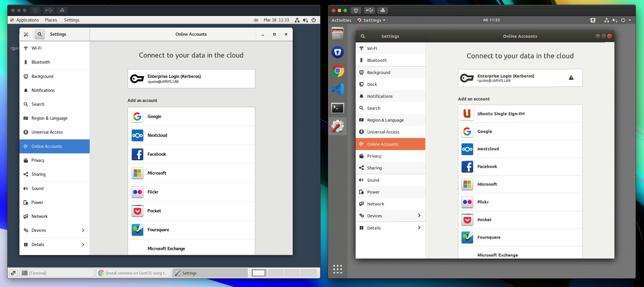Click power icon in CentOS top bar
This screenshot has height=287, width=644.
[314, 20]
